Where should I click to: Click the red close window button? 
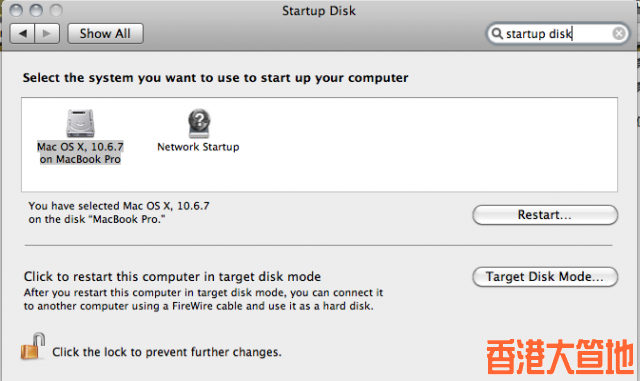click(x=16, y=10)
